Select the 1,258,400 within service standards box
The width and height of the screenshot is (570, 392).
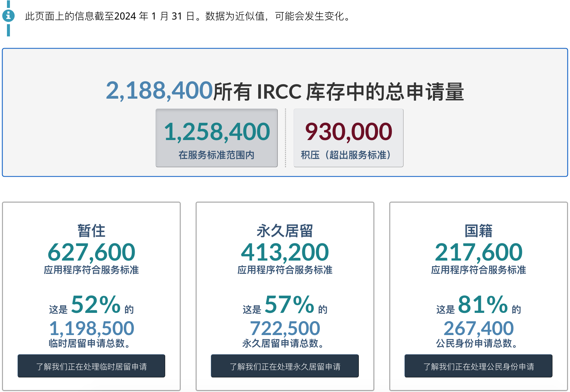tap(216, 138)
